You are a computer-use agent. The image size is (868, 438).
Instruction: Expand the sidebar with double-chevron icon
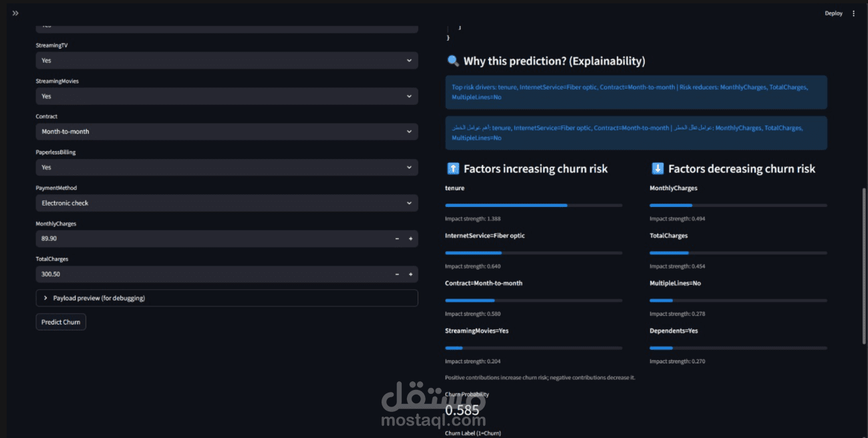pos(15,13)
